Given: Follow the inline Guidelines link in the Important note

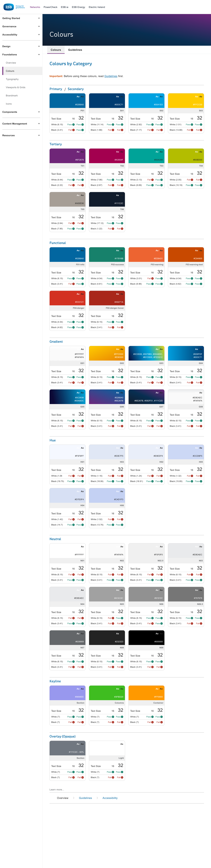Looking at the screenshot, I should tap(111, 76).
